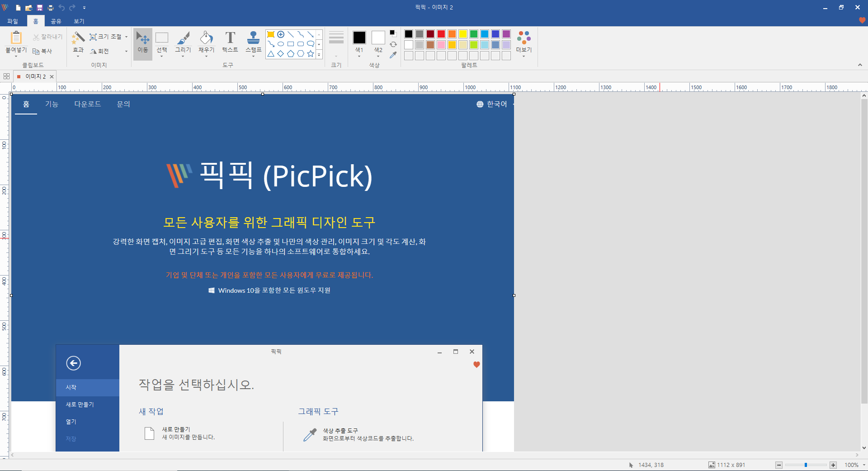This screenshot has height=471, width=868.
Task: Click the print icon in quick access toolbar
Action: click(x=51, y=8)
